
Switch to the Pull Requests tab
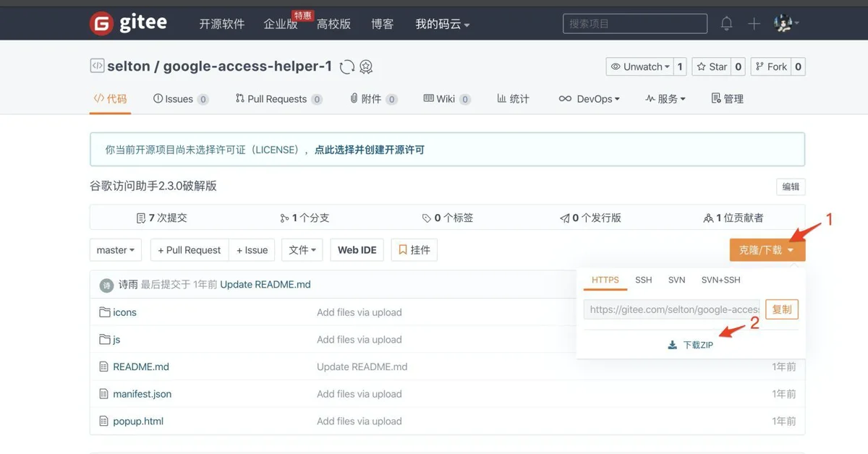coord(279,99)
